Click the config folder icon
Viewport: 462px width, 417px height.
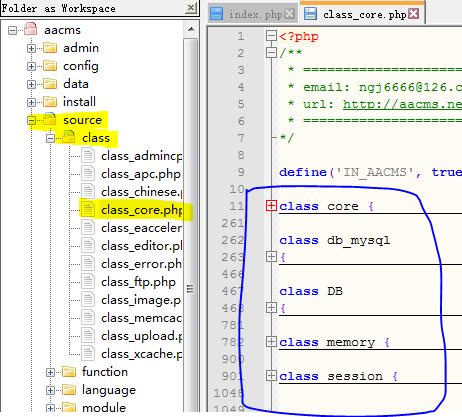(50, 66)
